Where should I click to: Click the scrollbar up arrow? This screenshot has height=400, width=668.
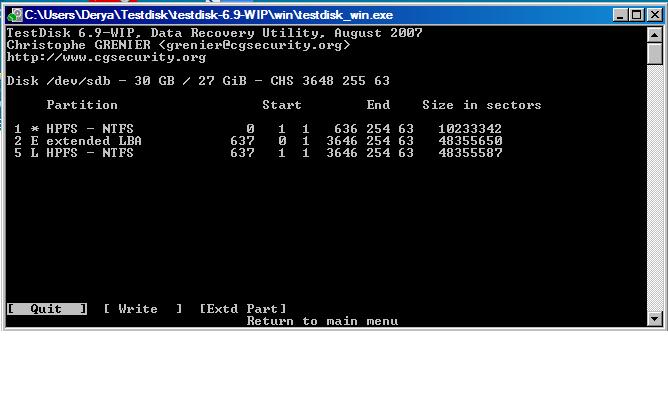[x=654, y=35]
